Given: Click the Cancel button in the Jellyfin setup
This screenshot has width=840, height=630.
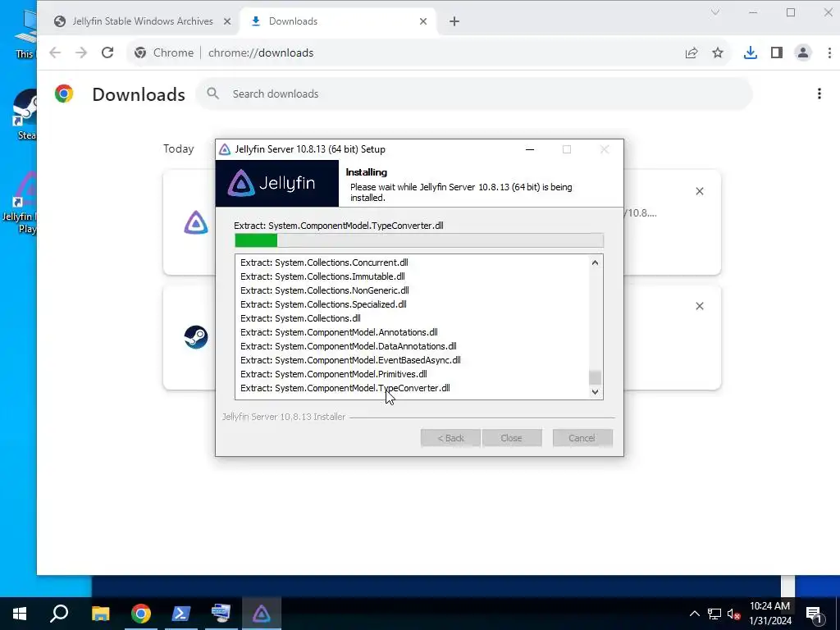Looking at the screenshot, I should coord(582,438).
